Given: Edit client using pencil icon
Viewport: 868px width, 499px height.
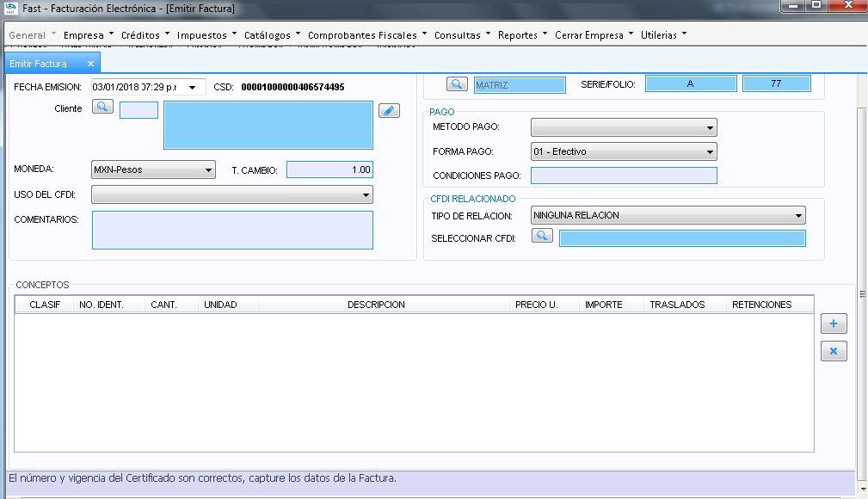Looking at the screenshot, I should pyautogui.click(x=389, y=111).
